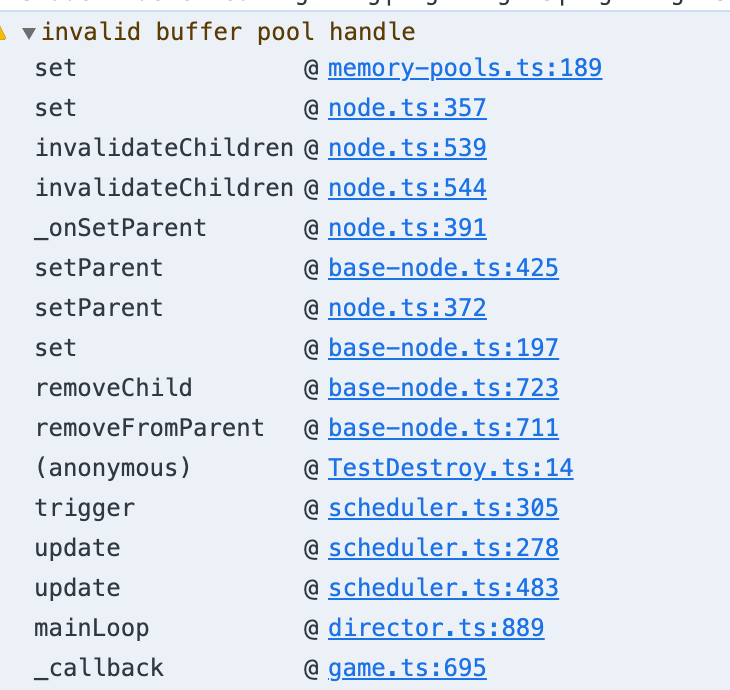Open base-node.ts:425 link
Viewport: 730px width, 690px height.
(443, 268)
